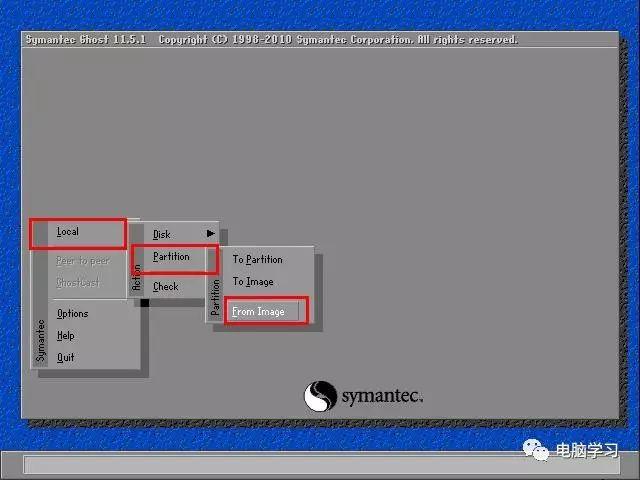The height and width of the screenshot is (480, 640).
Task: Select To Partition option
Action: click(258, 260)
